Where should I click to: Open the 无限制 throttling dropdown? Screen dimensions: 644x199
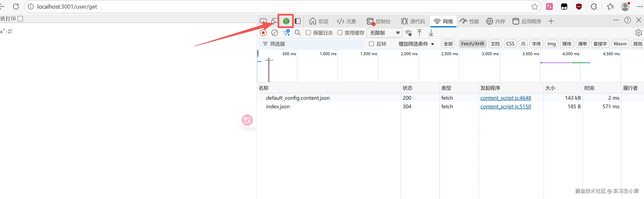384,33
